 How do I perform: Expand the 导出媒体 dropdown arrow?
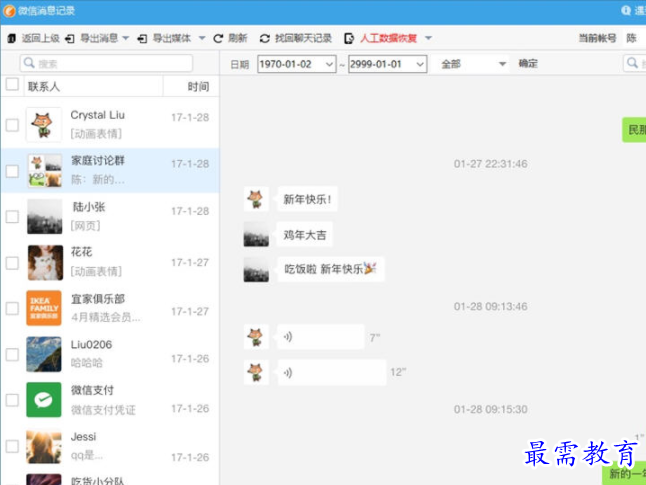202,38
